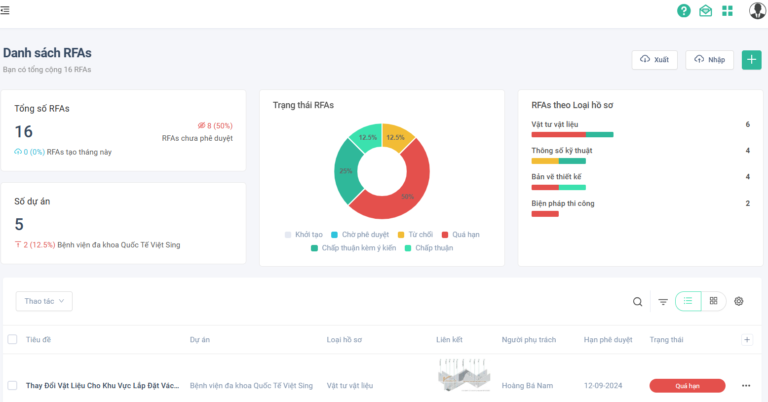The width and height of the screenshot is (768, 402).
Task: Open table settings gear icon
Action: 739,301
